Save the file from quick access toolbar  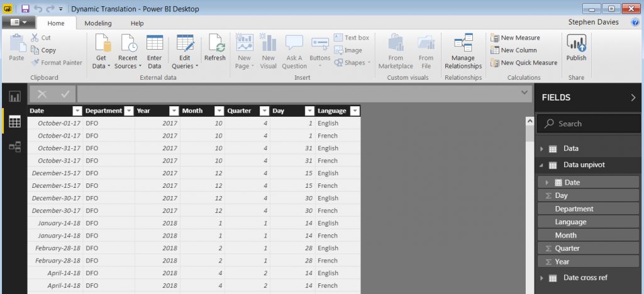25,9
